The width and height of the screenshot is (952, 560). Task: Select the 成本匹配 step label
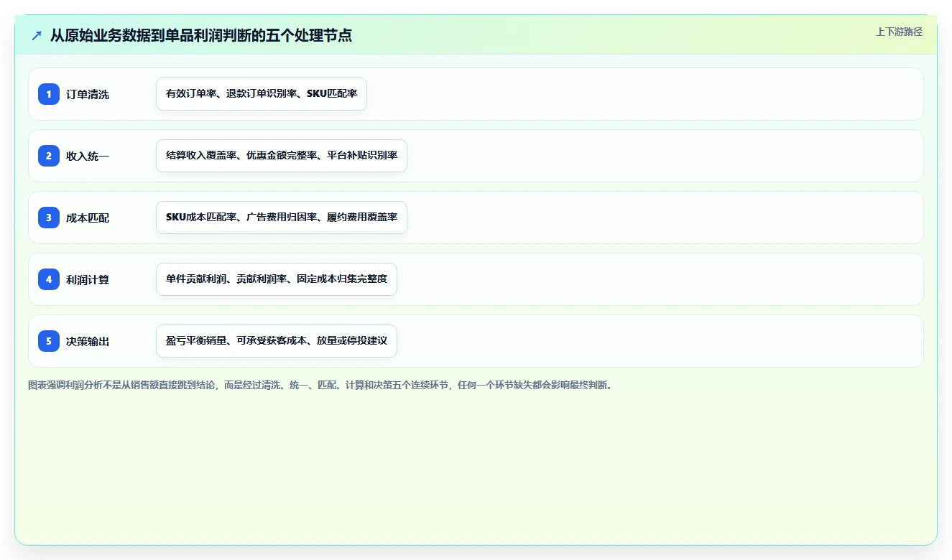coord(88,218)
